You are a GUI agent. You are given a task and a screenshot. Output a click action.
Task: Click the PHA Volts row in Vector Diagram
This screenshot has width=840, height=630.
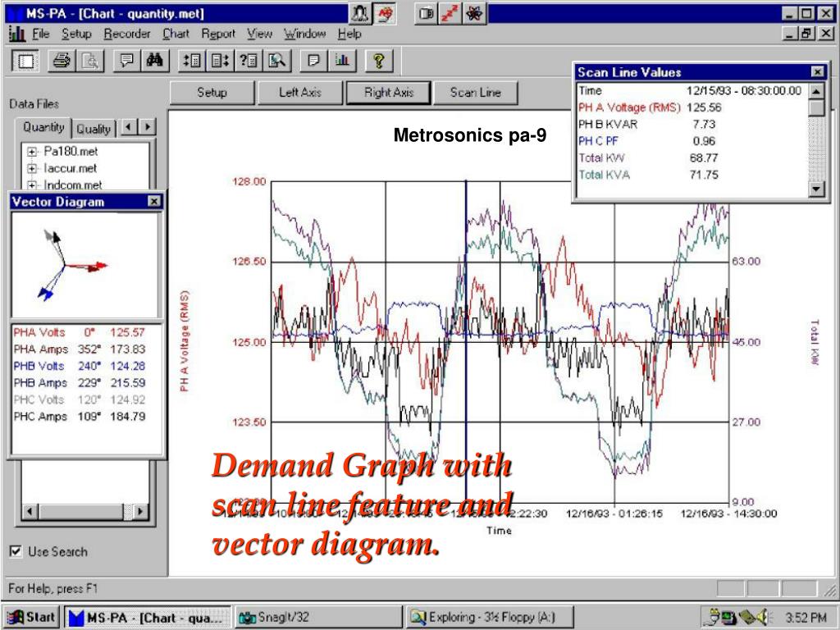(x=80, y=333)
